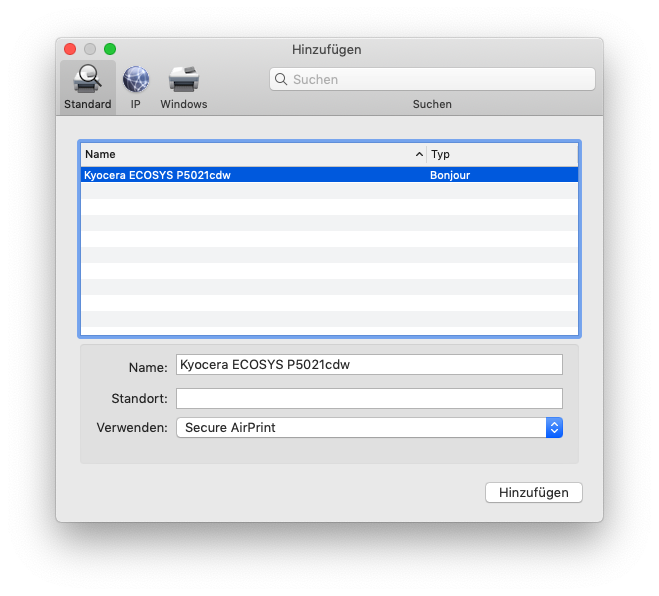Open the Verwenden Secure AirPrint dropdown
The image size is (659, 596).
[369, 427]
